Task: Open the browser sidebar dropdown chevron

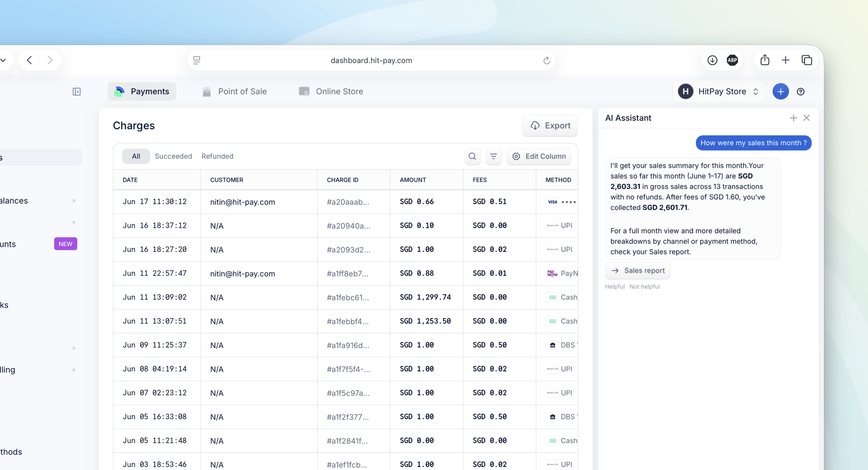Action: (x=3, y=60)
